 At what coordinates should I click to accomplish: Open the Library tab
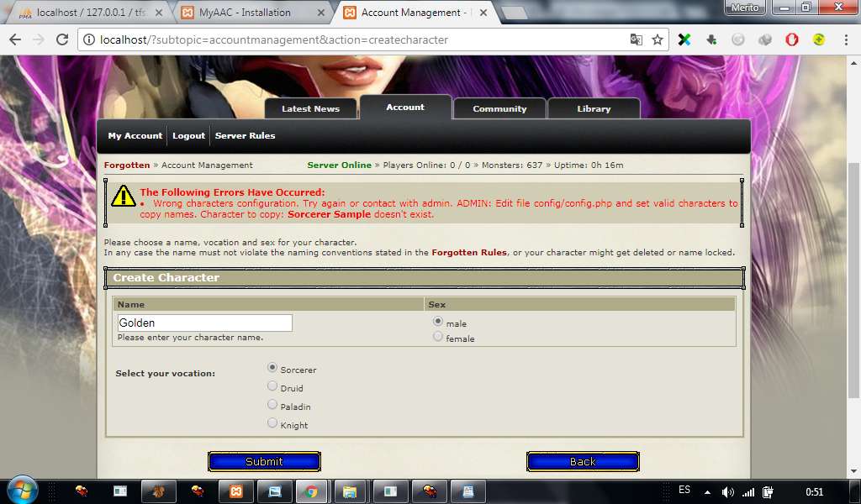(594, 108)
